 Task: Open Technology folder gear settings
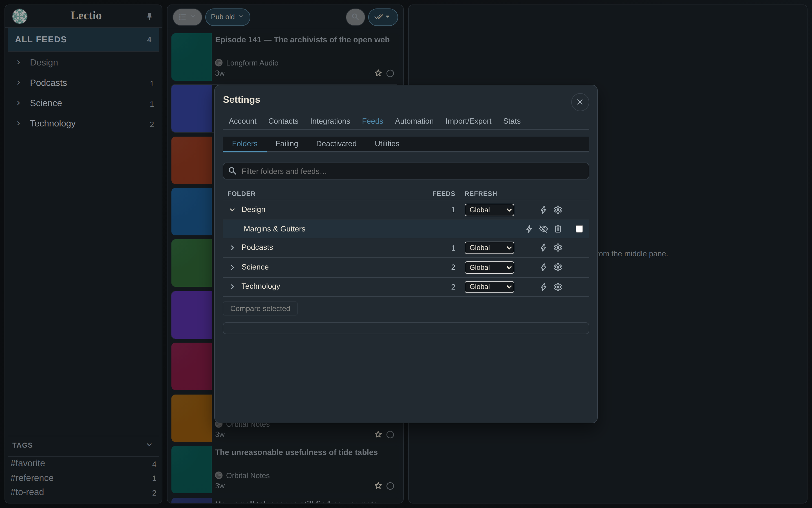[x=558, y=287]
